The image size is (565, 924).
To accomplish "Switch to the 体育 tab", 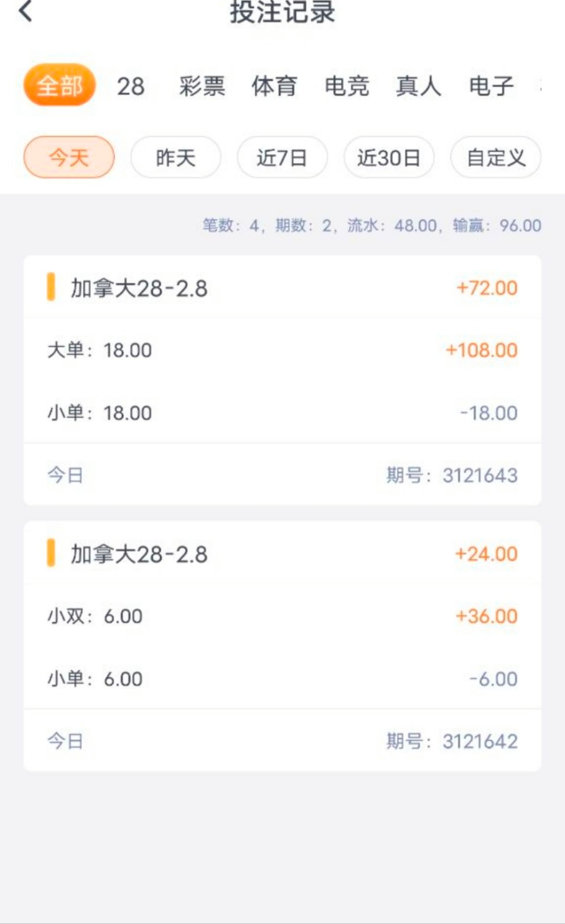I will pos(274,86).
